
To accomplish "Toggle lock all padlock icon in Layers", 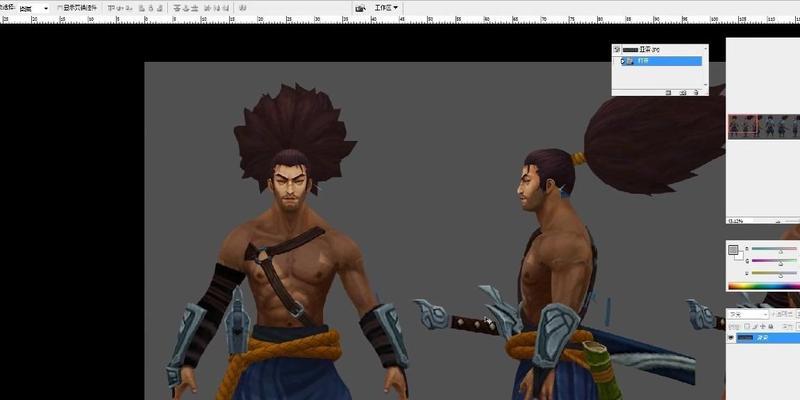I will pyautogui.click(x=771, y=327).
